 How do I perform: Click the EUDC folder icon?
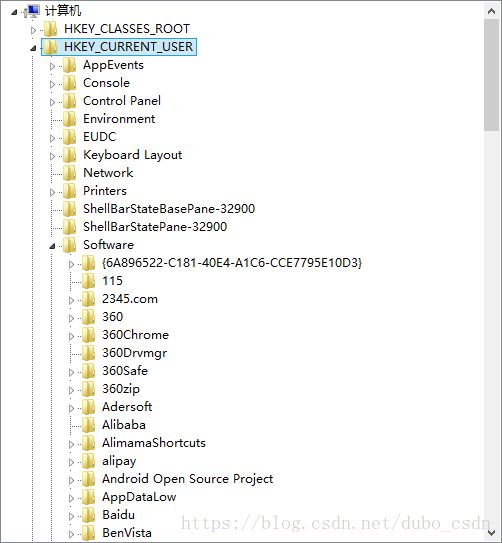coord(70,137)
